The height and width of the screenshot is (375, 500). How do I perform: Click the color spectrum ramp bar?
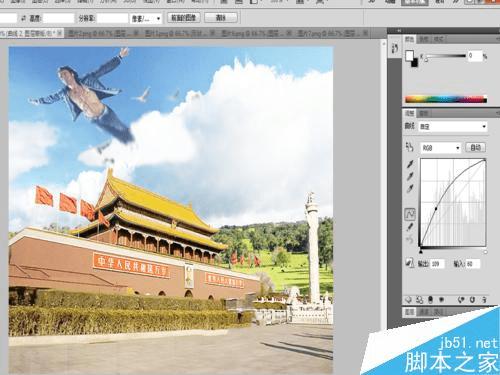click(446, 99)
